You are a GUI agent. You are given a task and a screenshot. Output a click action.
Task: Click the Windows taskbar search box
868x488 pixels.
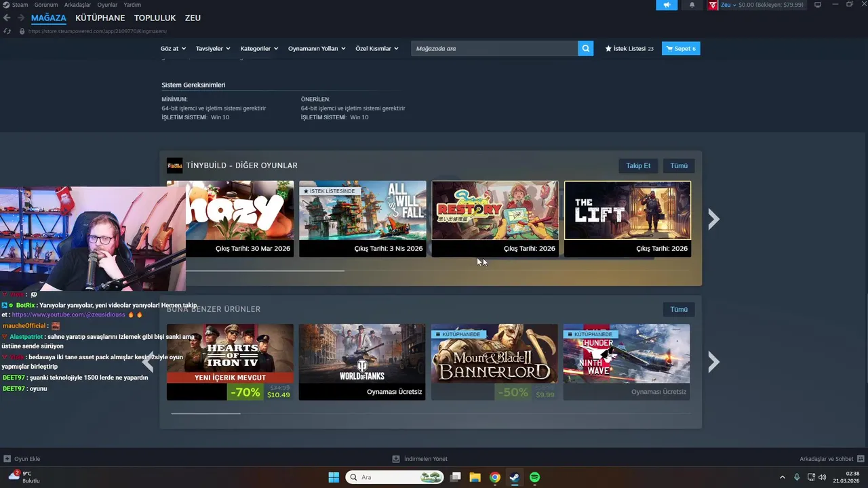[395, 477]
